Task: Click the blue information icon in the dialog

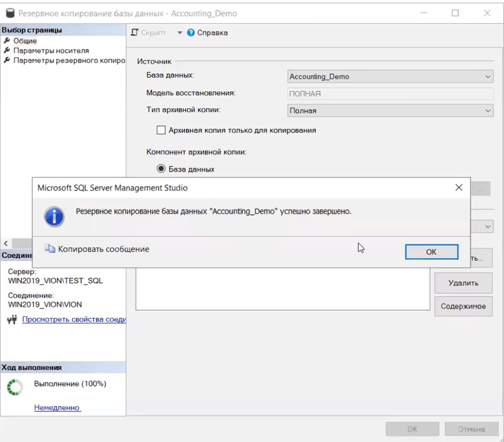Action: coord(54,216)
